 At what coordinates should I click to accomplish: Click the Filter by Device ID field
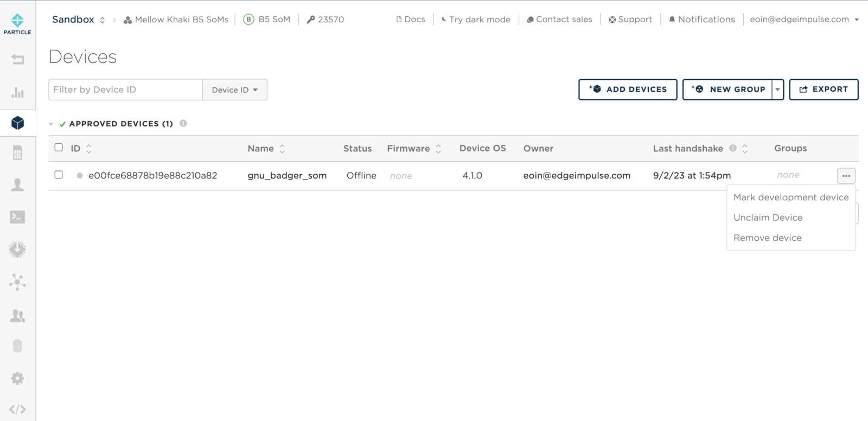(x=125, y=90)
